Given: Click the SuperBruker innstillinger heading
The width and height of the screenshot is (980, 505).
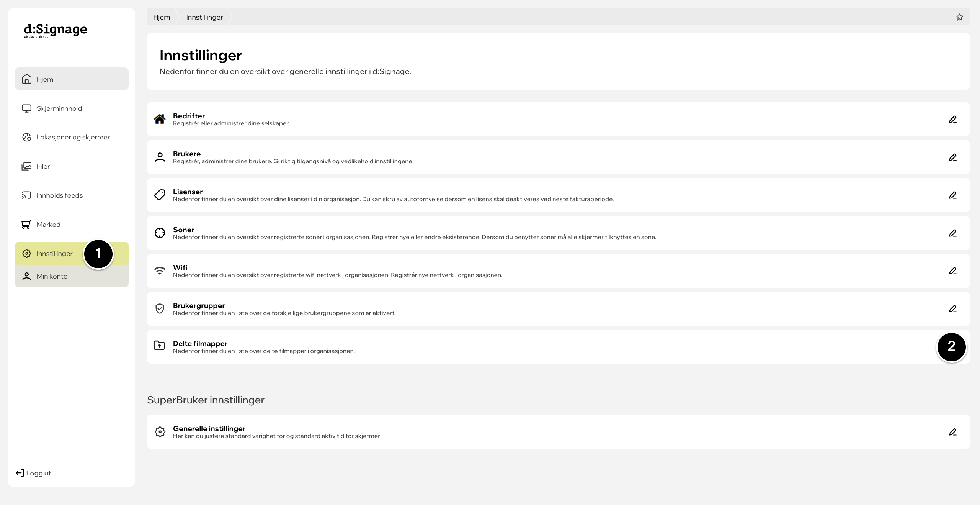Looking at the screenshot, I should point(206,400).
